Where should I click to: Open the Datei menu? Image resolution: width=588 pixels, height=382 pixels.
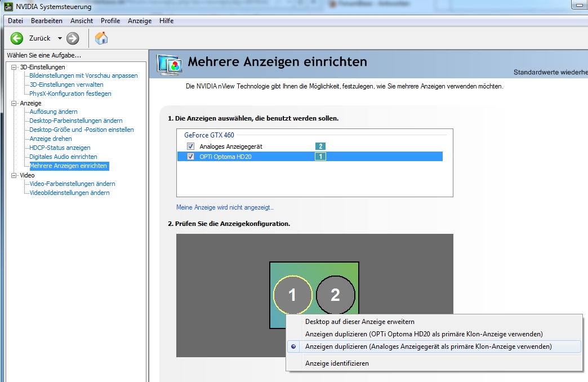(15, 21)
